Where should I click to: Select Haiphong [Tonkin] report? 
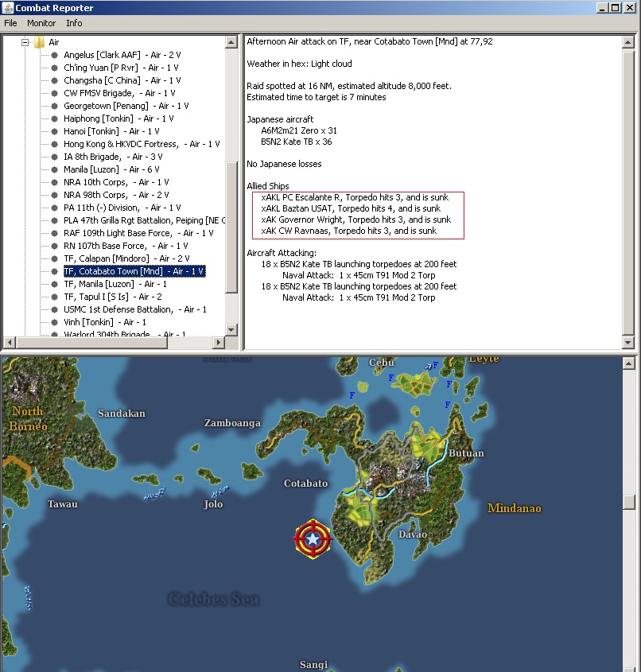(x=118, y=118)
